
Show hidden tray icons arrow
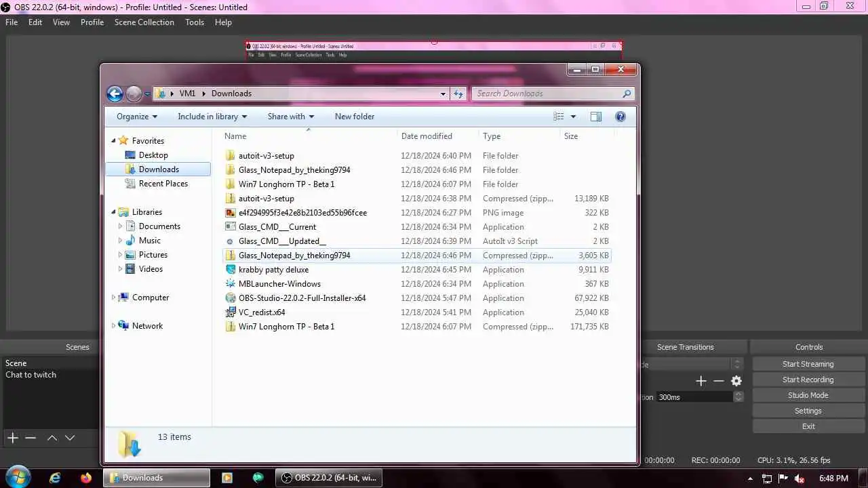tap(751, 479)
